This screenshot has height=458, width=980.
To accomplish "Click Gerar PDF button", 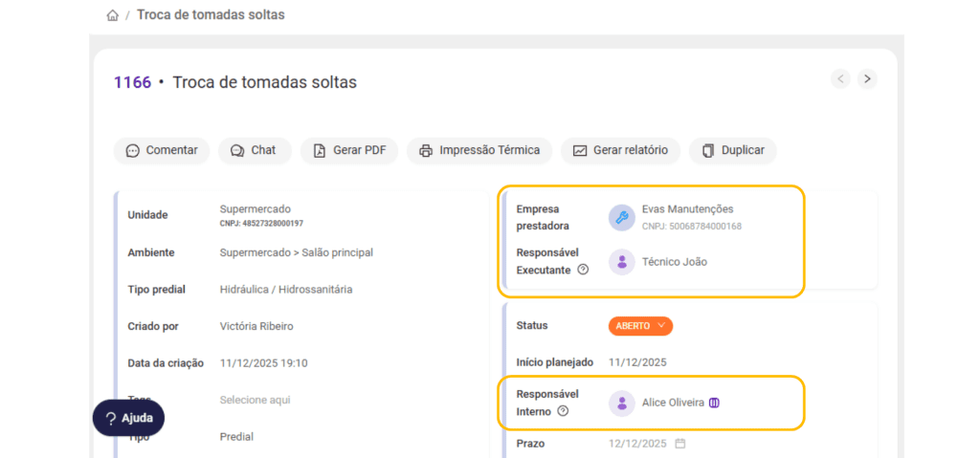I will (x=348, y=150).
